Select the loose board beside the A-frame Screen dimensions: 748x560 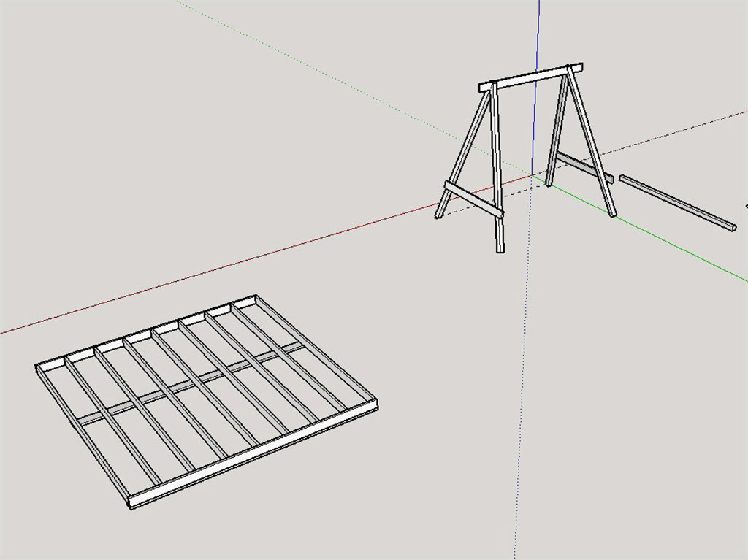tap(677, 203)
